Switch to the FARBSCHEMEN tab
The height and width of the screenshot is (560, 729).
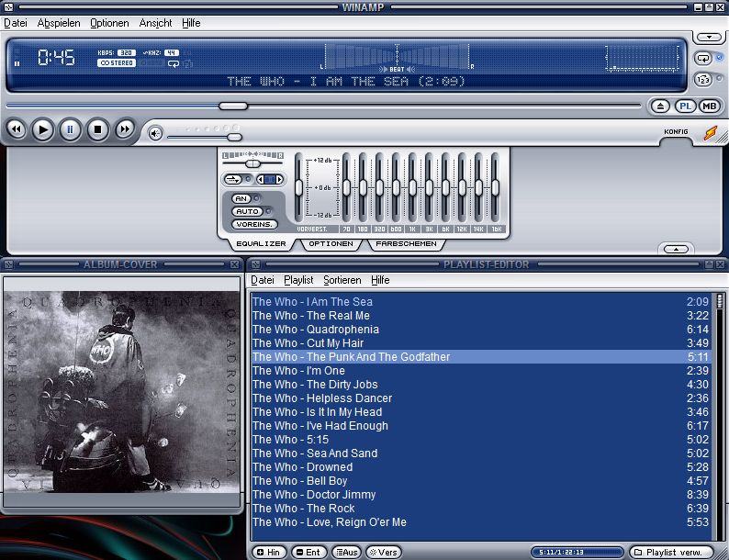pos(406,243)
